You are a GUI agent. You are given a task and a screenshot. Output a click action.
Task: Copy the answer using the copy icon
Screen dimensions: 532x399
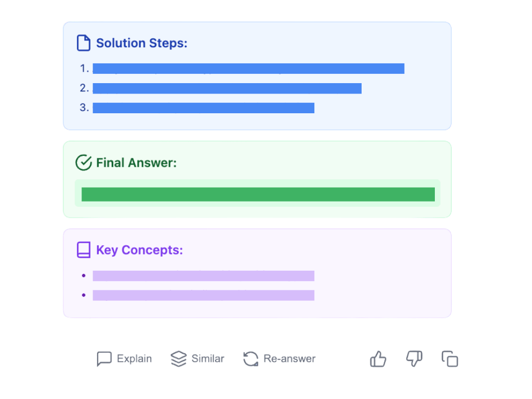click(x=450, y=359)
